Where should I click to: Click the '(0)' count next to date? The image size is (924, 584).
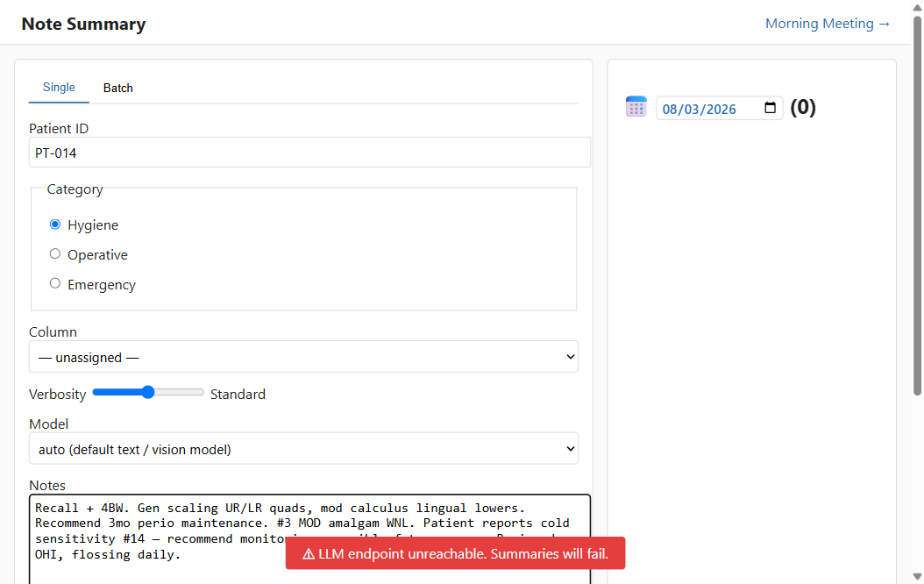pos(803,107)
